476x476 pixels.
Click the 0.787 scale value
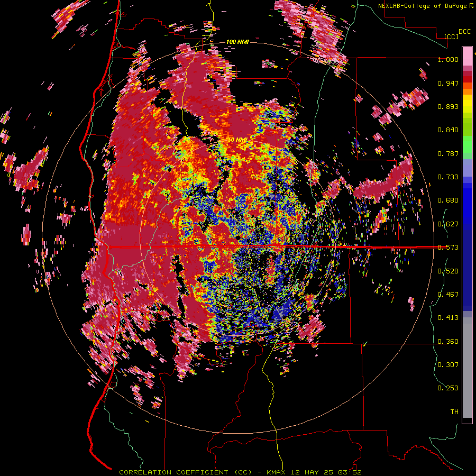(448, 153)
